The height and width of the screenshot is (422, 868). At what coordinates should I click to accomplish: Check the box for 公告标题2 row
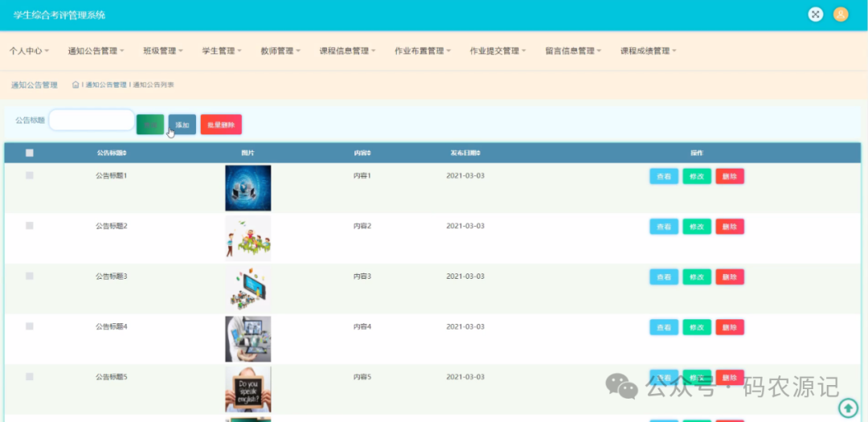[x=30, y=226]
